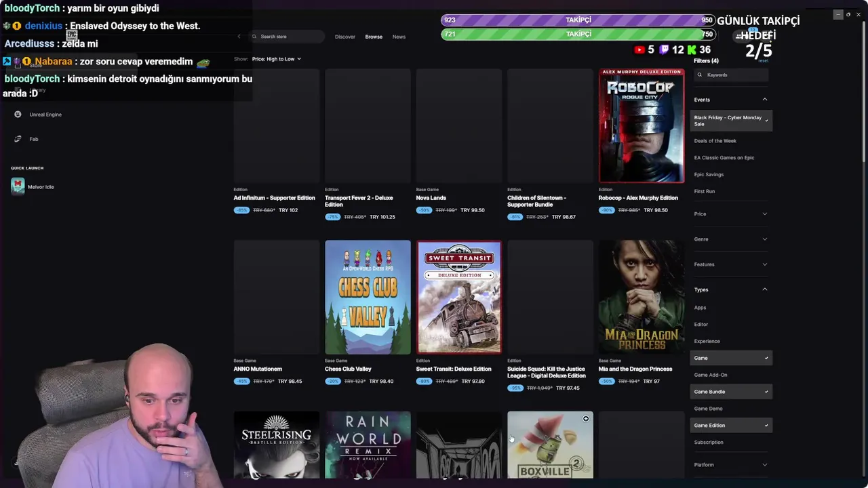Click the TRY 99.50 price text

tap(473, 210)
